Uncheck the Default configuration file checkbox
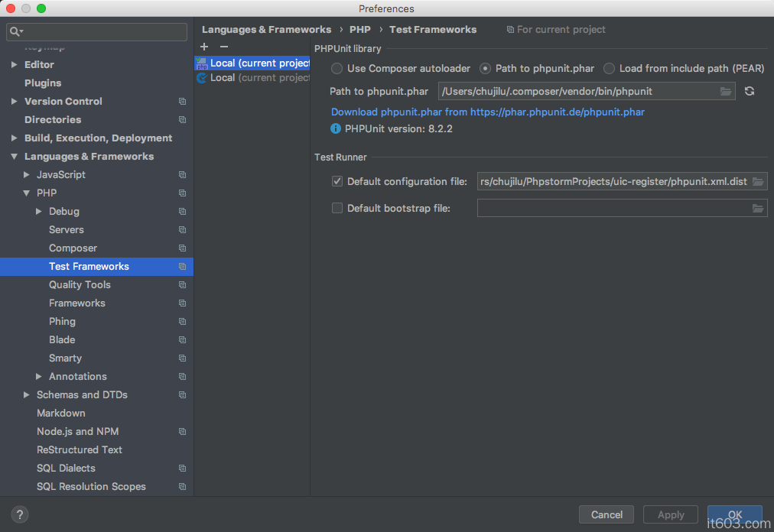 pos(337,182)
